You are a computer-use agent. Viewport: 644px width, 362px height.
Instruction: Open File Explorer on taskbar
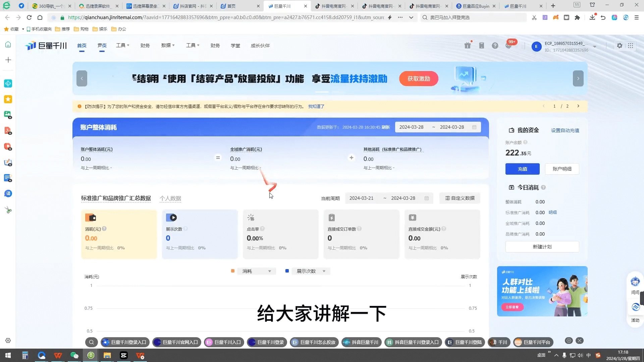click(107, 355)
